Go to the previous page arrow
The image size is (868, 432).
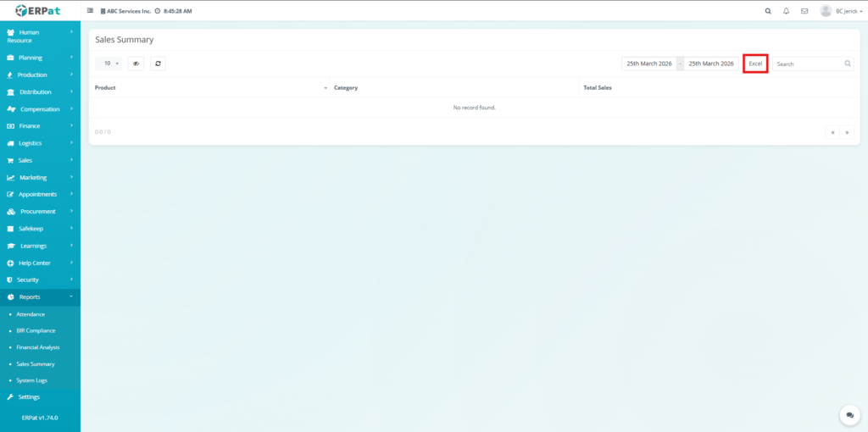tap(833, 132)
